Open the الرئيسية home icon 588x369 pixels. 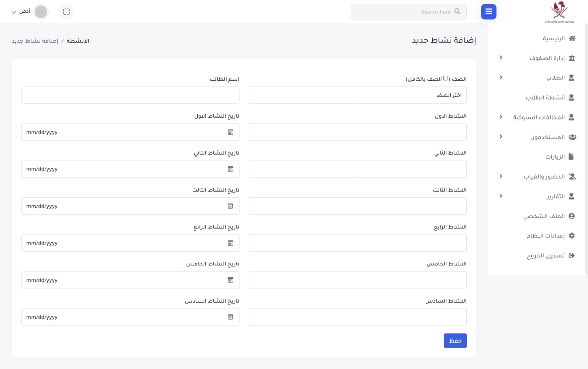pos(573,38)
